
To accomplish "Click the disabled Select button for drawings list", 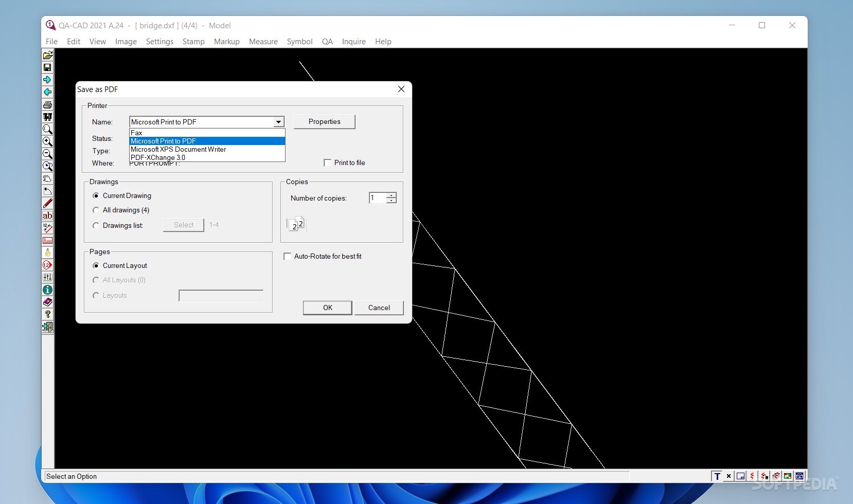I will 184,225.
